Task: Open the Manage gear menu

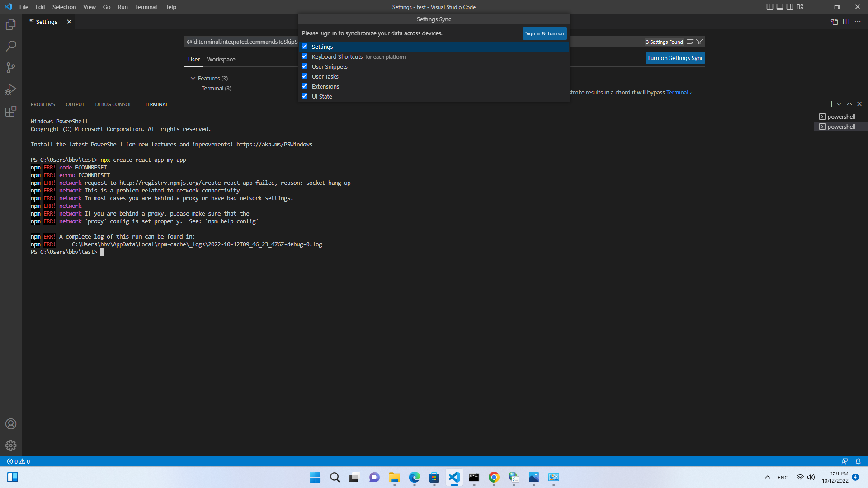Action: pos(11,446)
